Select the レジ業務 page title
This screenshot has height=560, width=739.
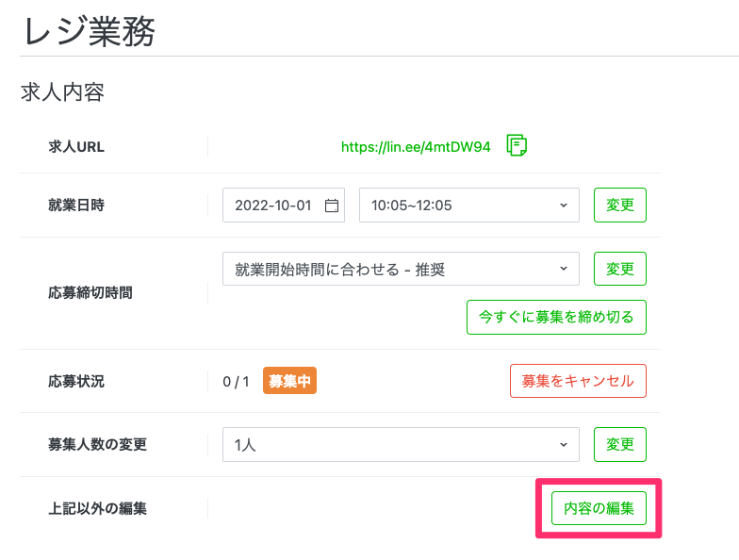click(x=89, y=31)
